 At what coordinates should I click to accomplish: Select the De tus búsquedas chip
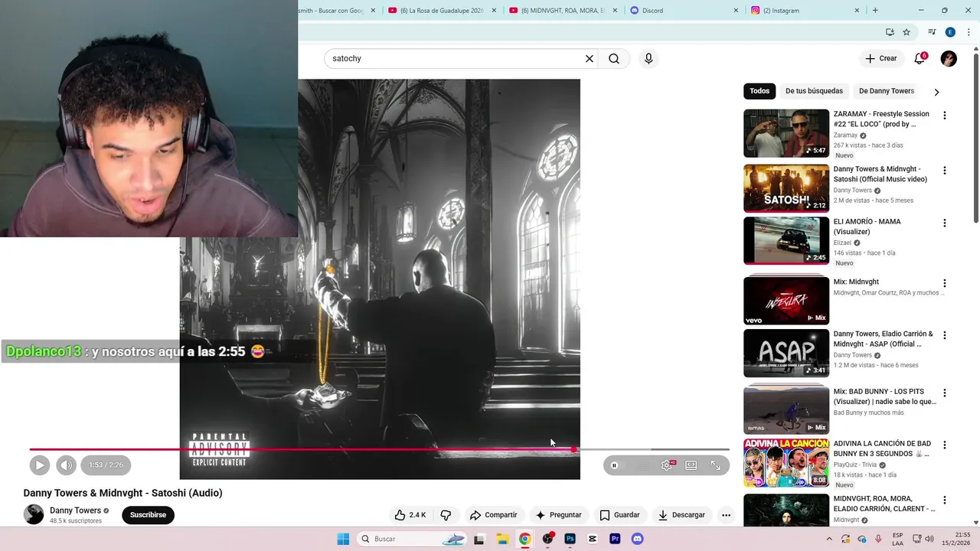point(814,91)
